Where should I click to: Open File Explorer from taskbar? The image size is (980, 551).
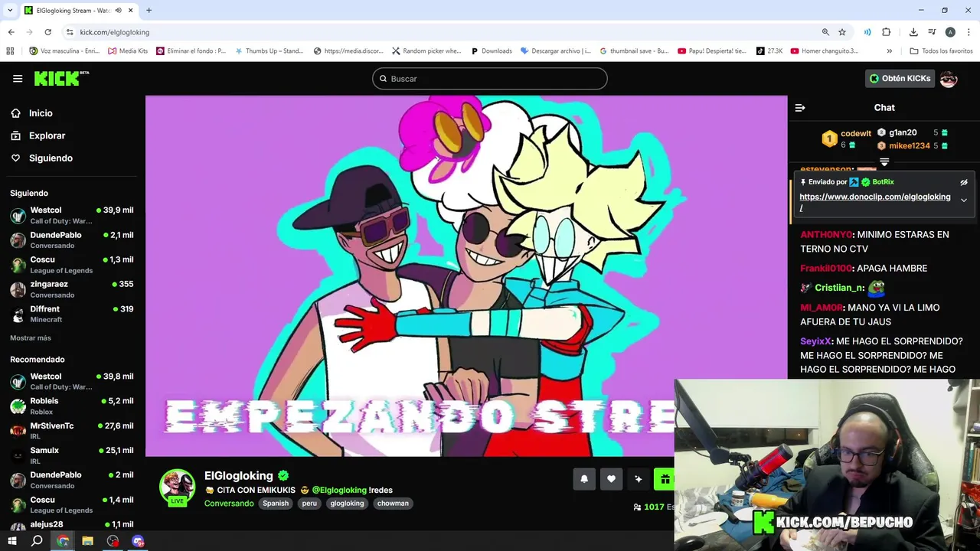[x=87, y=541]
